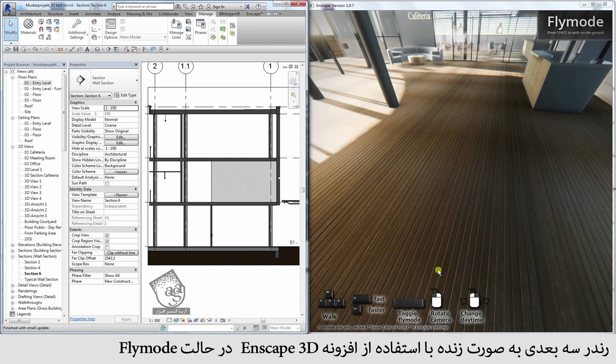Open Additional Settings in Manage ribbon

76,30
